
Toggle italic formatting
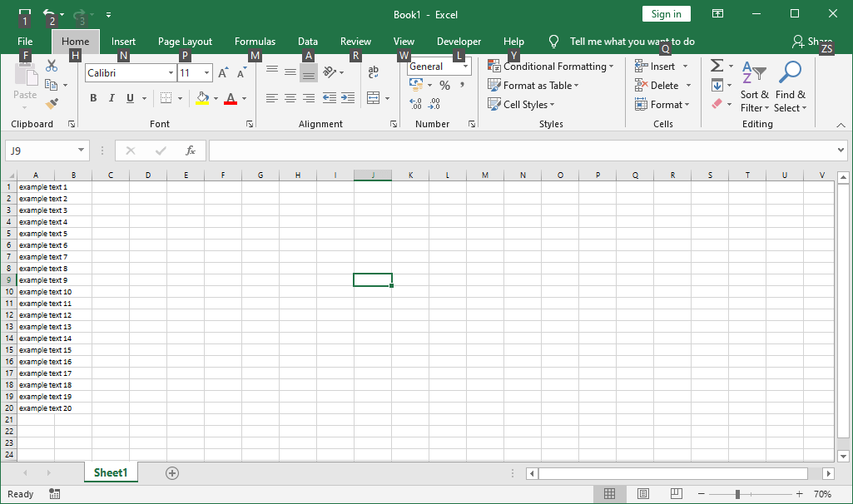[x=111, y=98]
